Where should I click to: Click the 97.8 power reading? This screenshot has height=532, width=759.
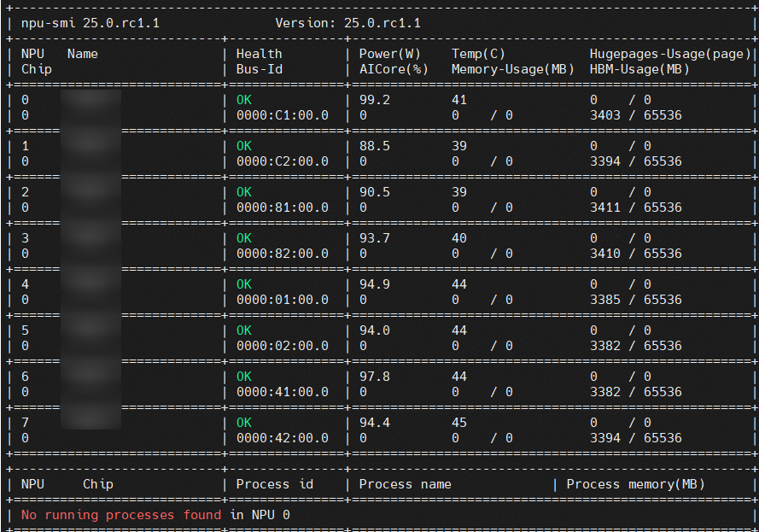(375, 377)
